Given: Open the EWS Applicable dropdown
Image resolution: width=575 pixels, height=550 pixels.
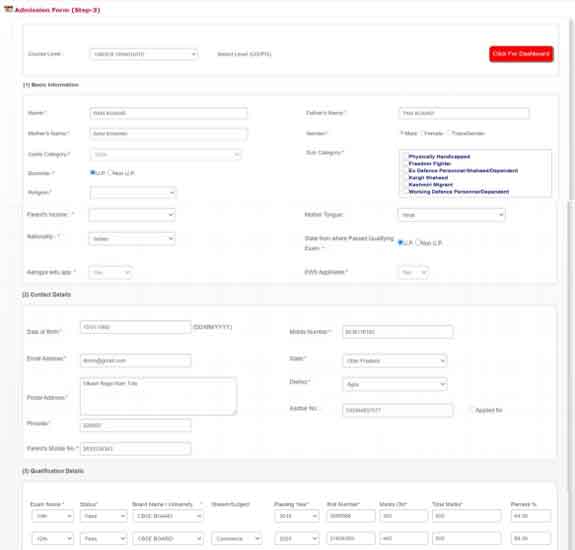Looking at the screenshot, I should [x=413, y=272].
